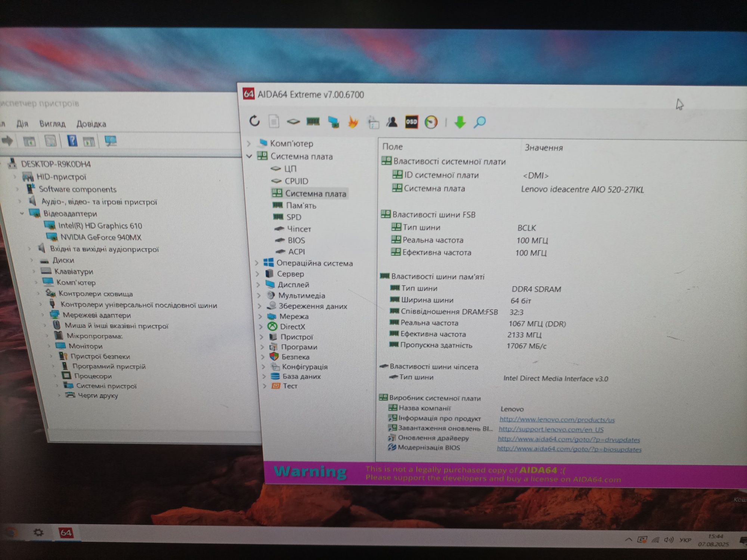The width and height of the screenshot is (747, 560).
Task: Click the 17067 МБ/с bandwidth value
Action: pos(526,346)
